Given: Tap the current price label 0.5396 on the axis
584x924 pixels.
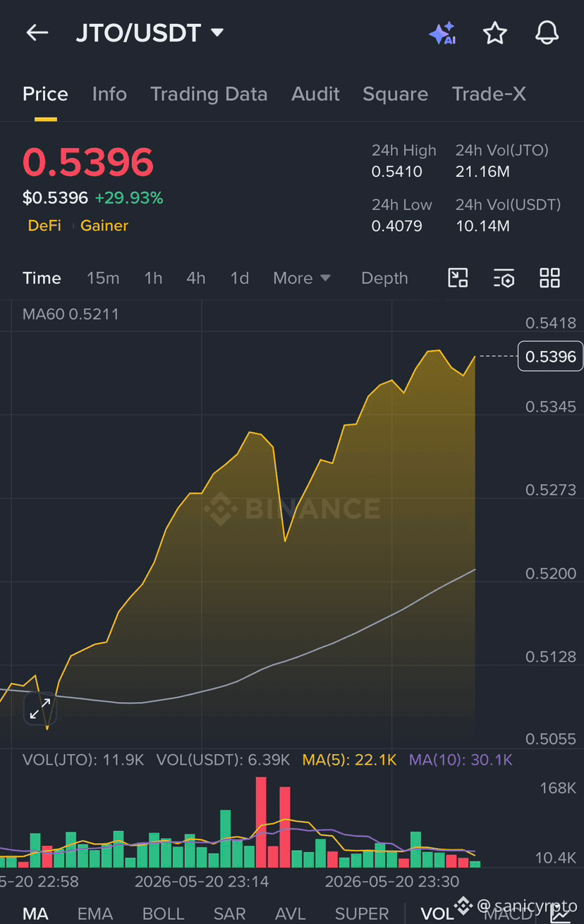Looking at the screenshot, I should [x=551, y=357].
